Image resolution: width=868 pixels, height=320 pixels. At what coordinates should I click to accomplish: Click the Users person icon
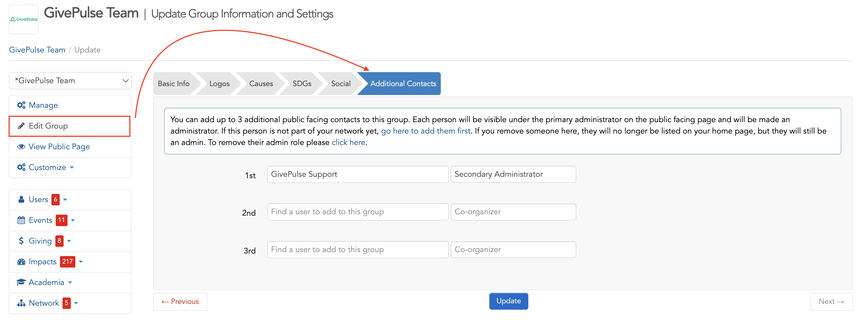coord(21,199)
